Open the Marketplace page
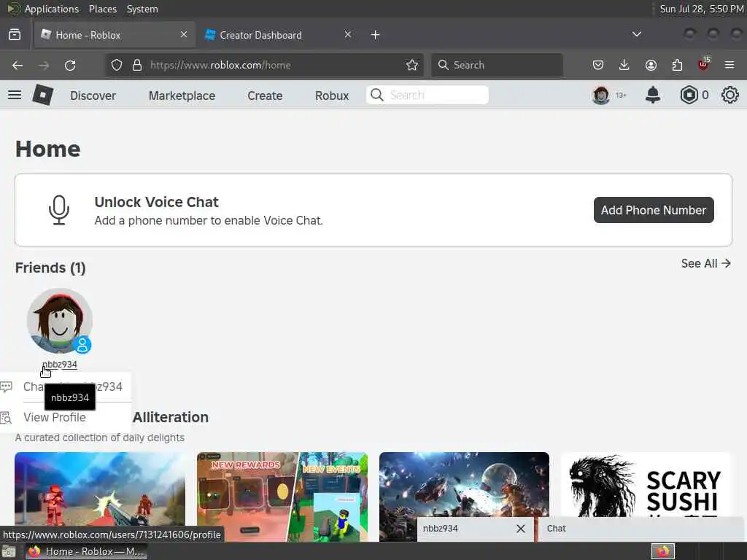 coord(182,96)
